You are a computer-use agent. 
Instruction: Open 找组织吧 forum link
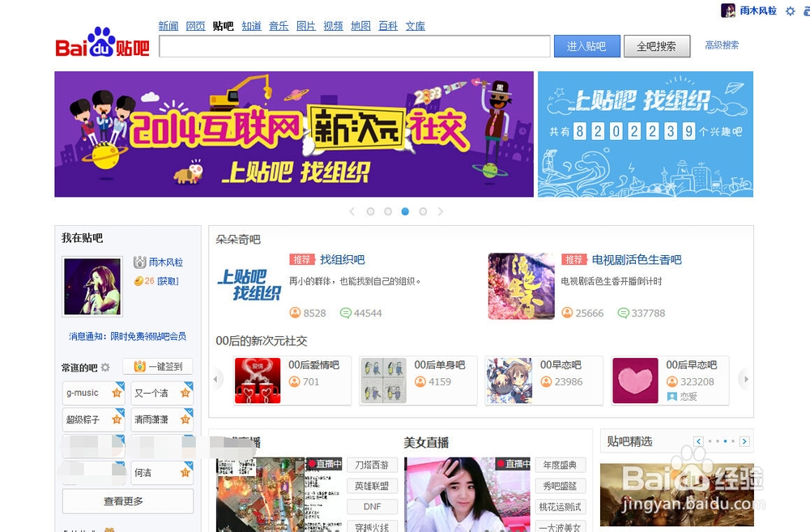point(343,259)
